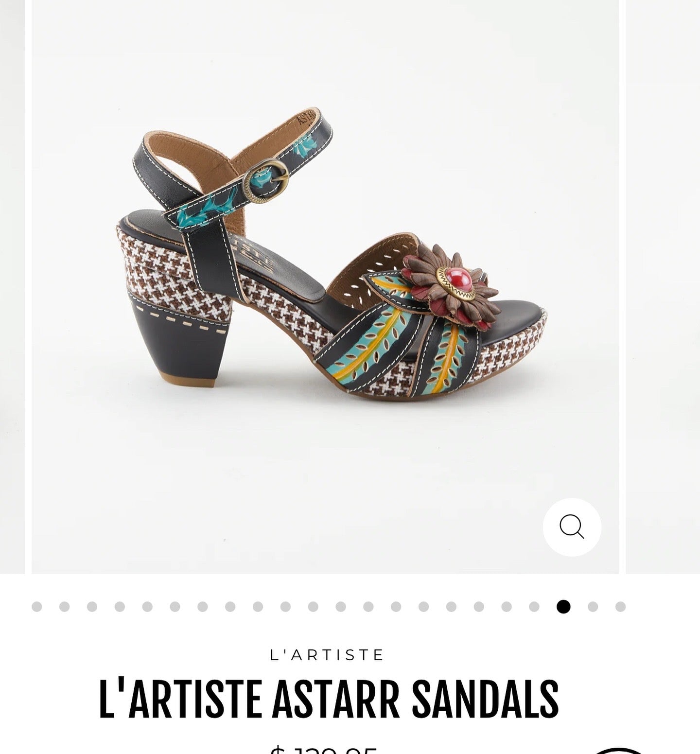Select the tenth carousel dot
The height and width of the screenshot is (754, 700).
285,607
